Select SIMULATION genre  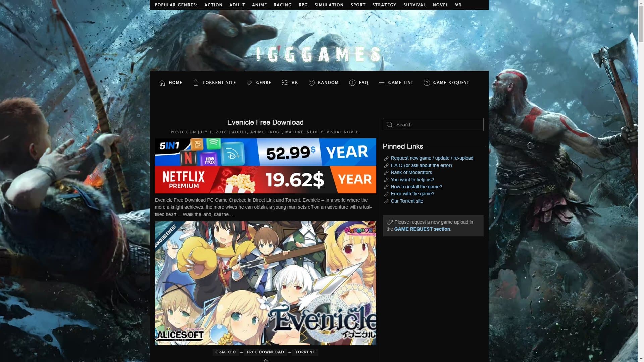tap(329, 5)
